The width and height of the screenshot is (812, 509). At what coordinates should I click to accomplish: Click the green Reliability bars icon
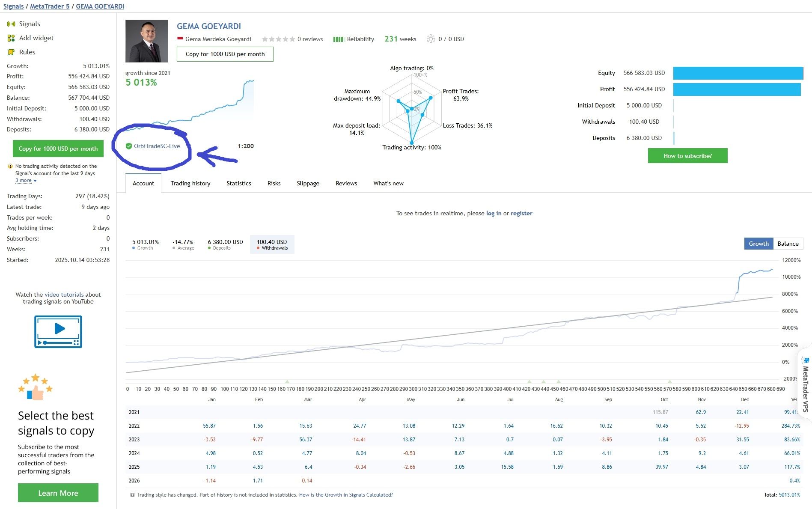tap(339, 39)
